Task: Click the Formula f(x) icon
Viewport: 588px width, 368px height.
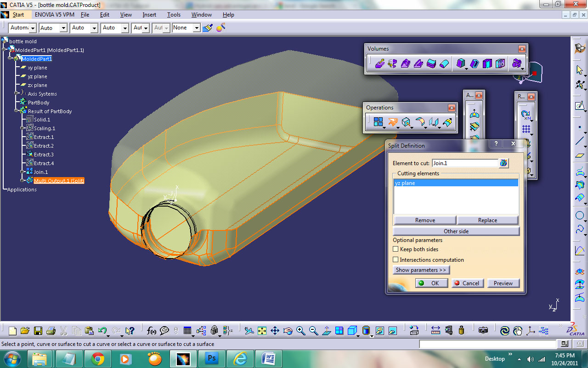Action: (152, 330)
